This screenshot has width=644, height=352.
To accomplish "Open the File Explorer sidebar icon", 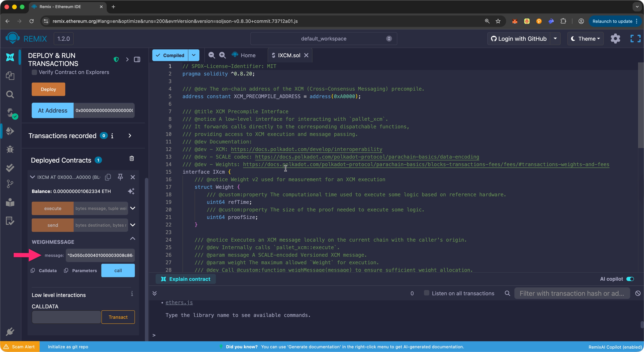I will pos(10,76).
